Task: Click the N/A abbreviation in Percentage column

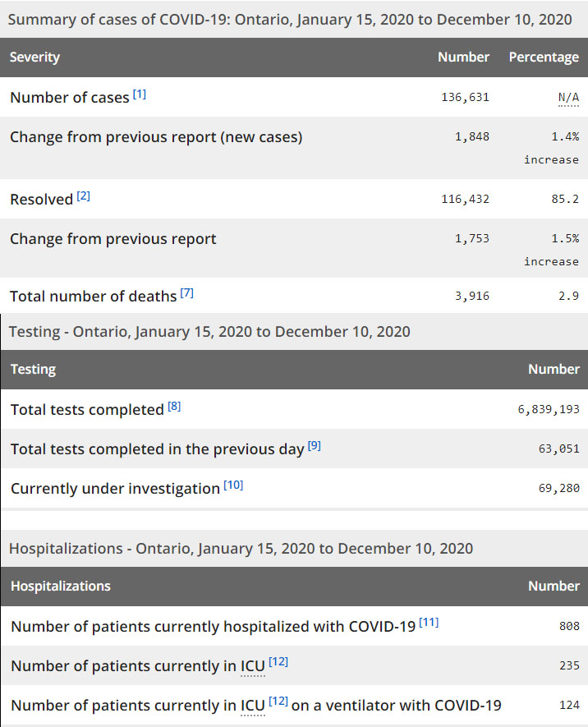Action: [568, 98]
